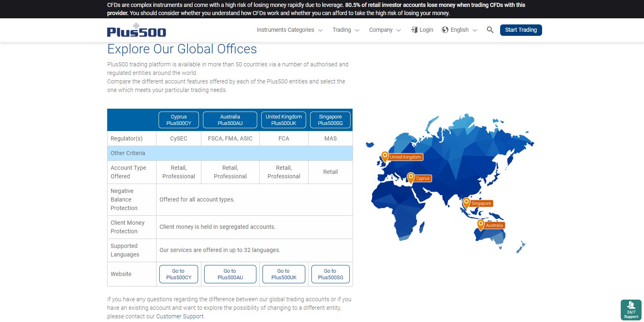
Task: Click the Other Criteria row
Action: pos(230,153)
